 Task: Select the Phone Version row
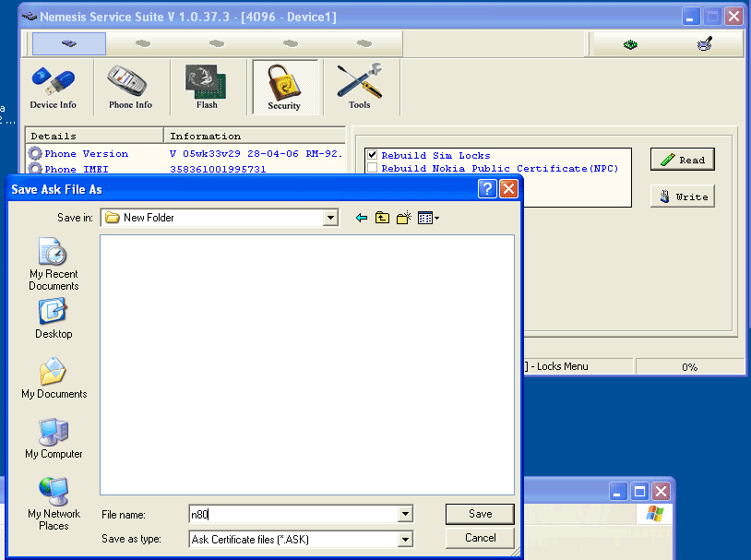pyautogui.click(x=185, y=154)
